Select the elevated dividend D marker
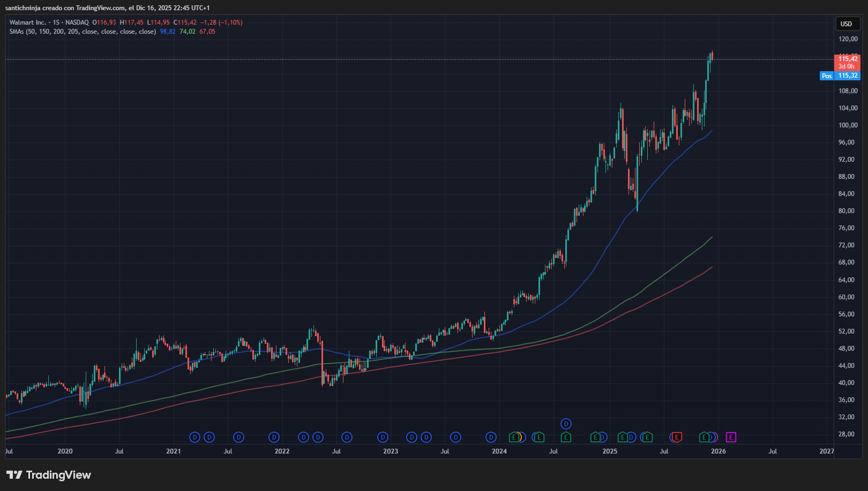868x491 pixels. pyautogui.click(x=566, y=424)
